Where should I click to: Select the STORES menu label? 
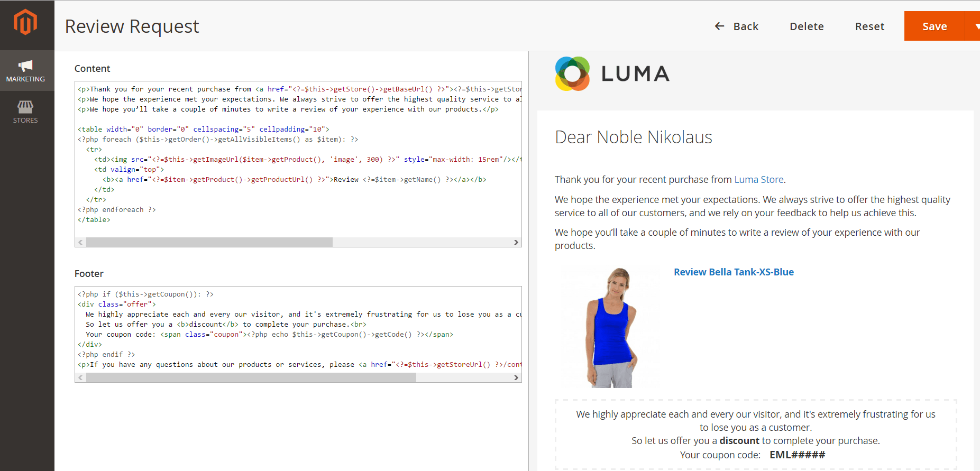click(x=25, y=121)
